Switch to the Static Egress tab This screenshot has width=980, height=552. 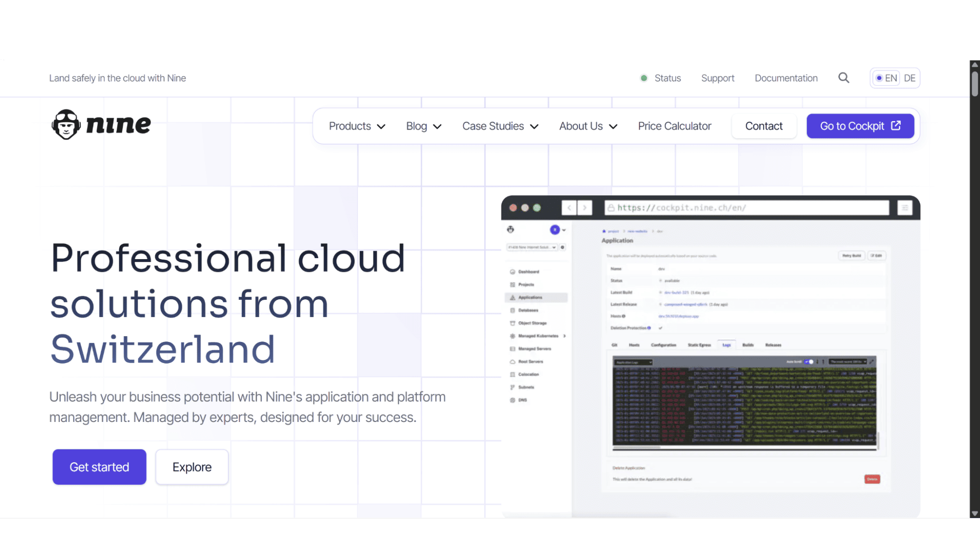[x=699, y=345]
